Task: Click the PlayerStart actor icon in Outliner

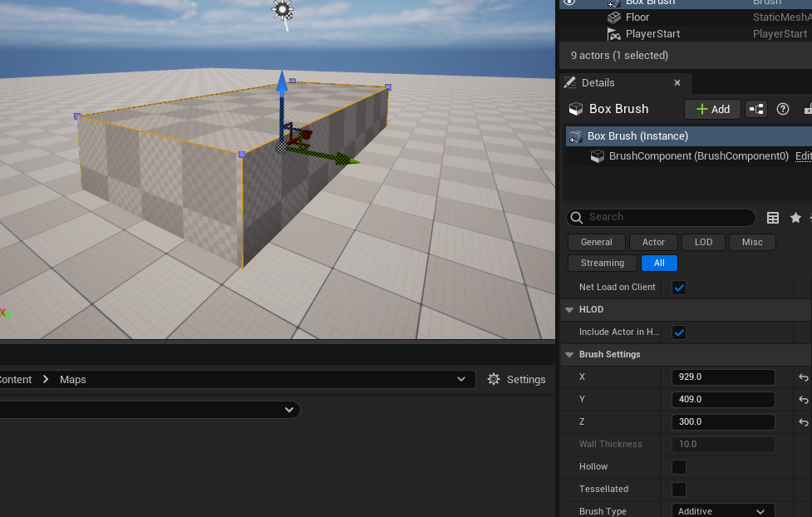Action: (613, 34)
